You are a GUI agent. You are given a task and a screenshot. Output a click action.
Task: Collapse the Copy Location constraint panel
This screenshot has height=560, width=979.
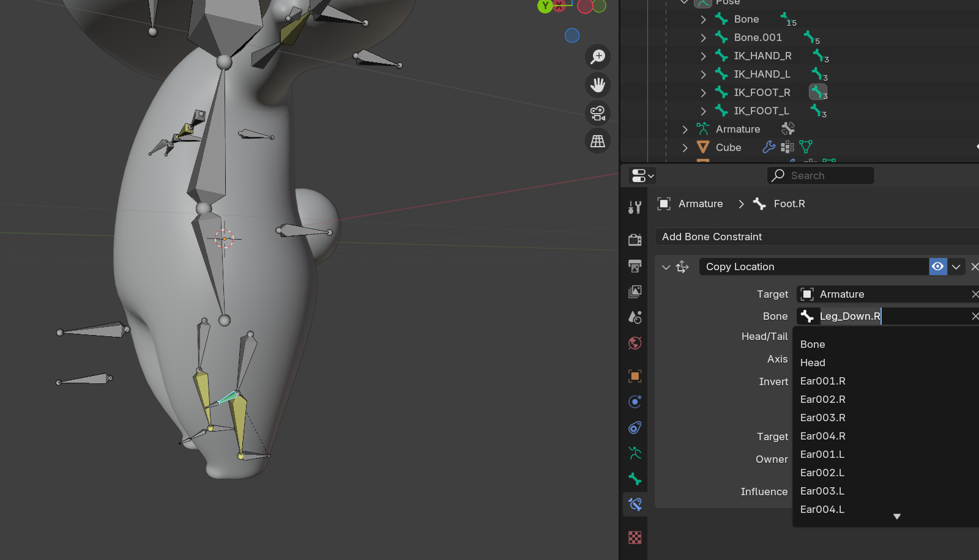pos(666,267)
